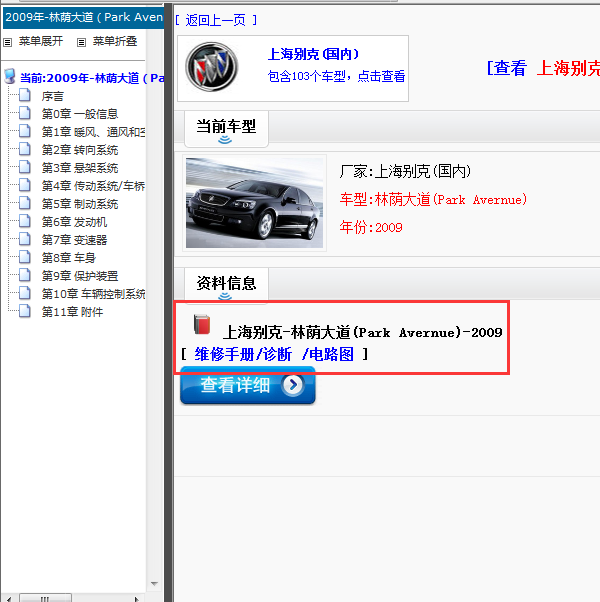Click the arrow circle on 查看详细 button
Screen dimensions: 600x602
[x=293, y=385]
